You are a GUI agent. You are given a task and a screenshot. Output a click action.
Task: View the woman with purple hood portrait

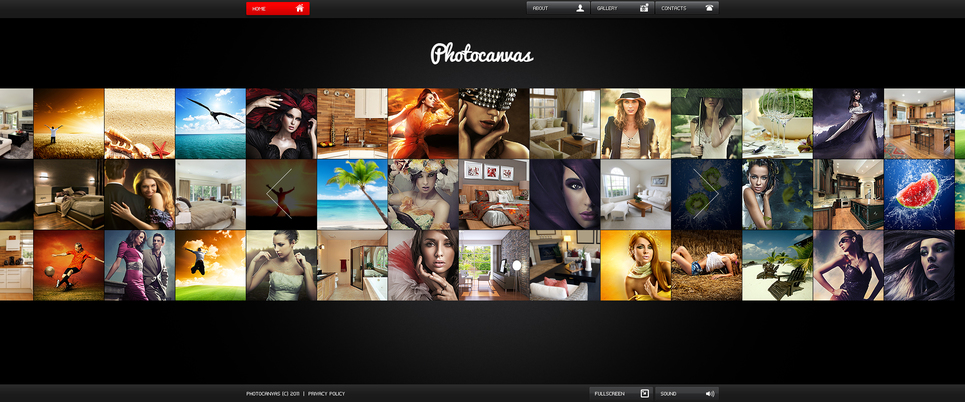[565, 195]
